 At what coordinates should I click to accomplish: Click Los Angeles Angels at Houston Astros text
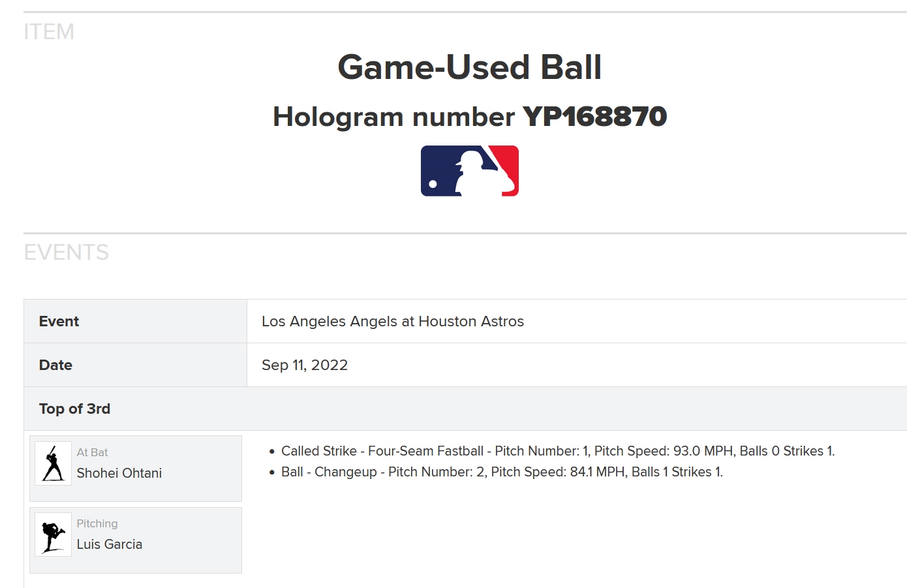(x=393, y=321)
